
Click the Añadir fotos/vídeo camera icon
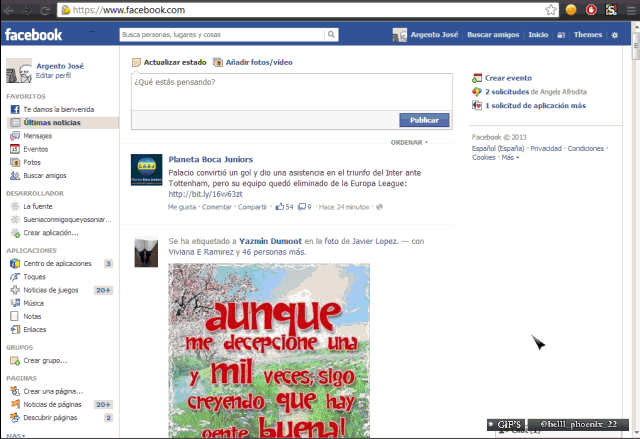click(x=218, y=62)
